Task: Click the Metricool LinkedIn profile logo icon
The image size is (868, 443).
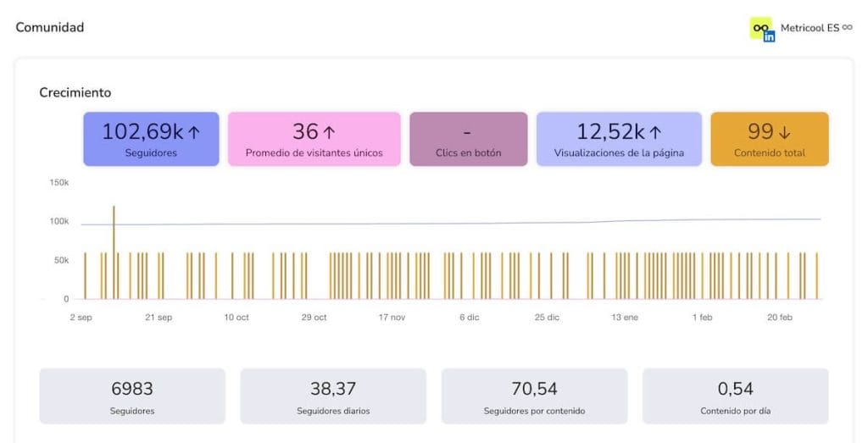Action: pos(762,29)
